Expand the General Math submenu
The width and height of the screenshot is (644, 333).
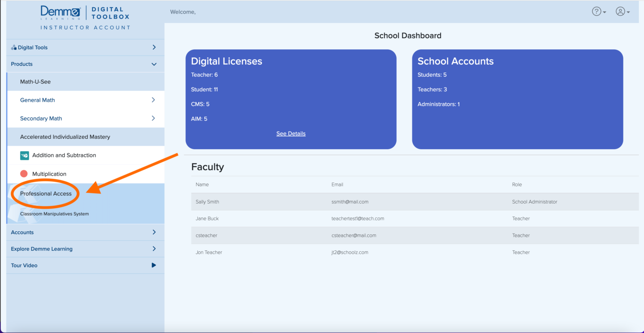click(x=154, y=100)
